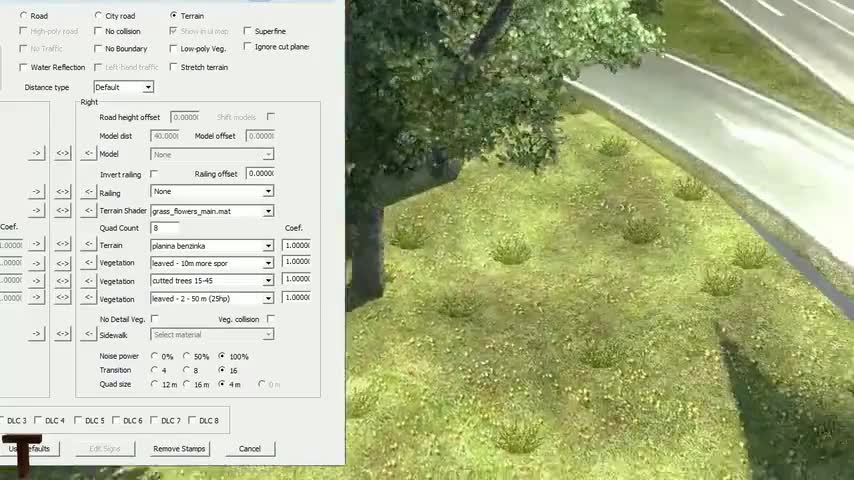Viewport: 854px width, 480px height.
Task: Expand the Terrain dropdown 'planina benzinka'
Action: tap(212, 246)
